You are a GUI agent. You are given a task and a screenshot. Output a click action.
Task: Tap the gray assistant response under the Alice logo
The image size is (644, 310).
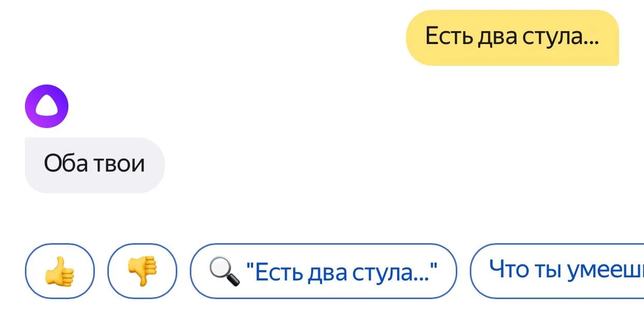pos(94,165)
